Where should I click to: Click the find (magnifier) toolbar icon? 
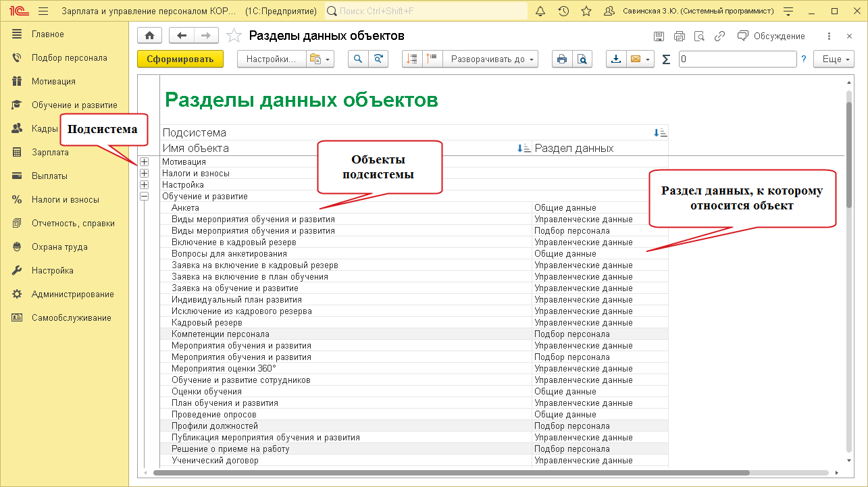(x=358, y=59)
